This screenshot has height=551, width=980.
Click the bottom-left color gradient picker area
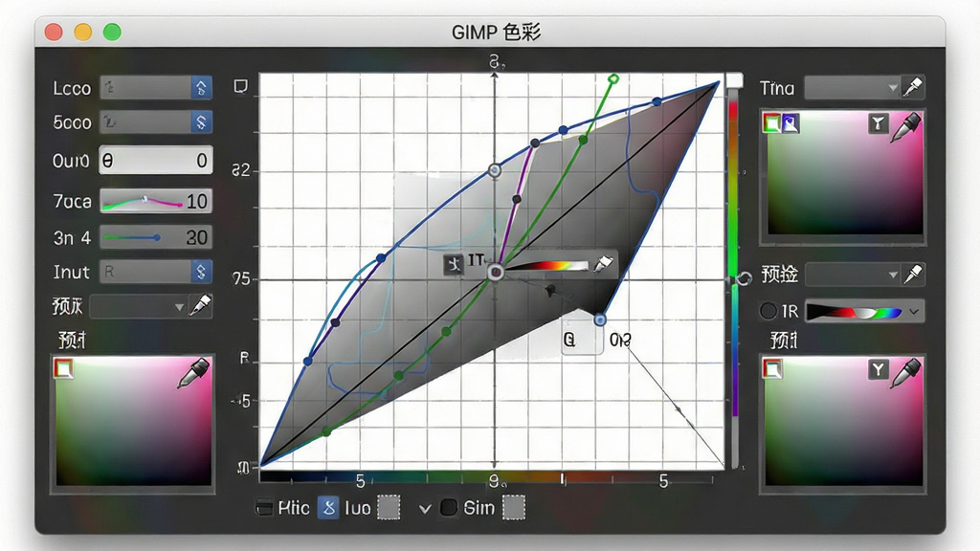(134, 422)
